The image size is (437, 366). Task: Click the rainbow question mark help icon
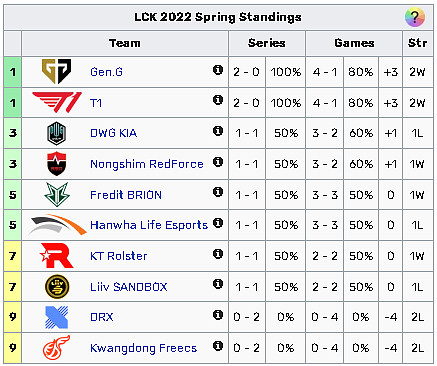[414, 17]
